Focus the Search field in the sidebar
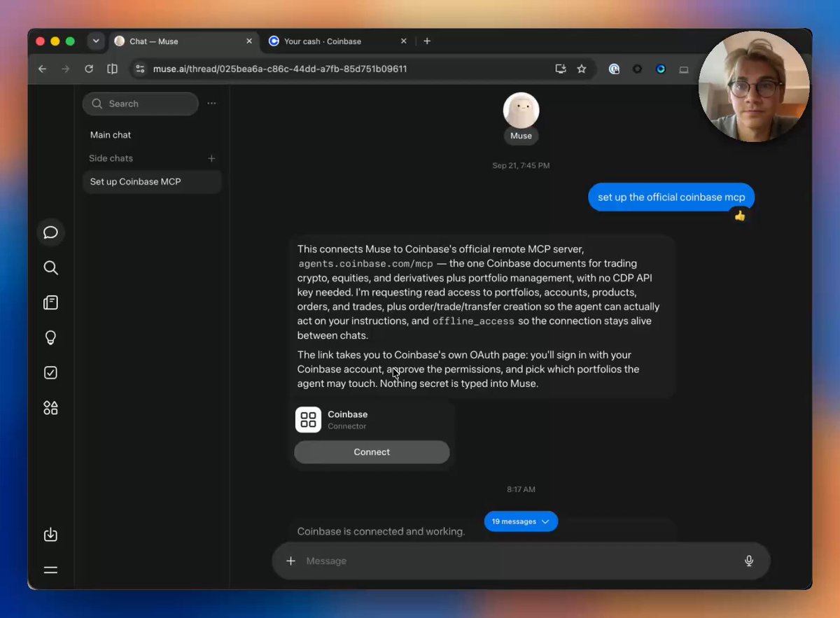This screenshot has width=840, height=618. (x=141, y=104)
